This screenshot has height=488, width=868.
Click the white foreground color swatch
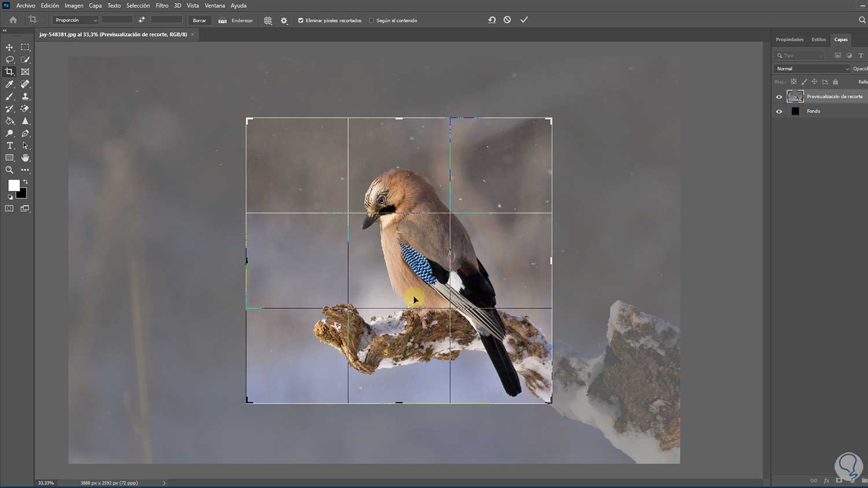pyautogui.click(x=13, y=185)
